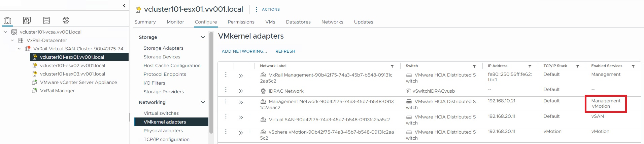Switch to the Monitor tab
644x144 pixels.
click(175, 22)
